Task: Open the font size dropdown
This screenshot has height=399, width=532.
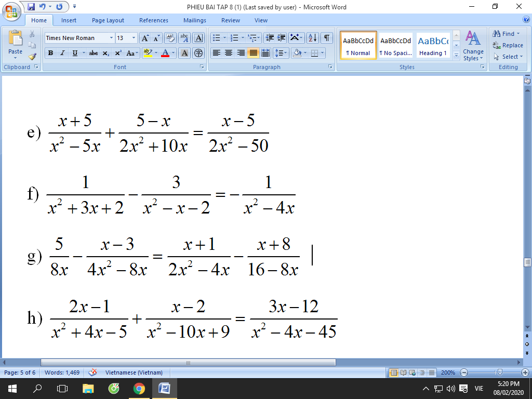Action: (x=134, y=37)
